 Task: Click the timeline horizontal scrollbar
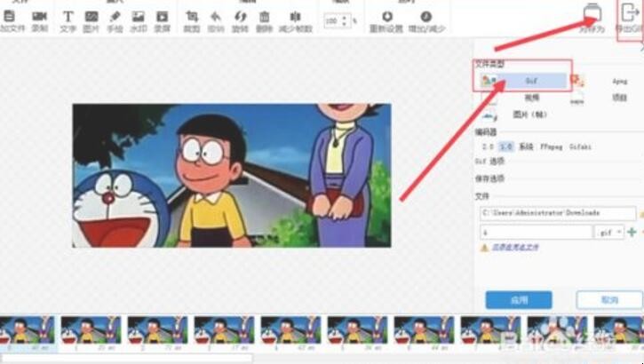(127, 359)
